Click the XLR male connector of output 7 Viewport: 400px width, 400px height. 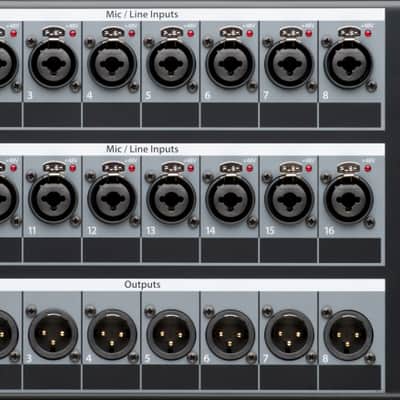289,334
